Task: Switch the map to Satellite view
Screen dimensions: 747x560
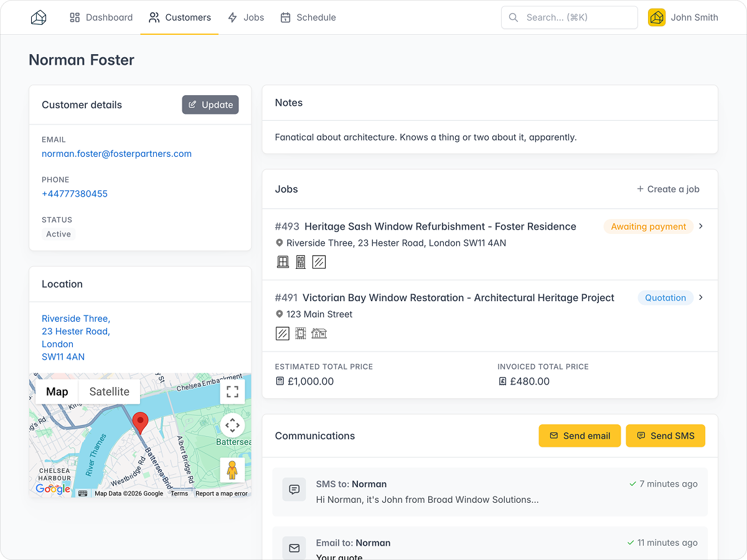Action: click(x=109, y=391)
